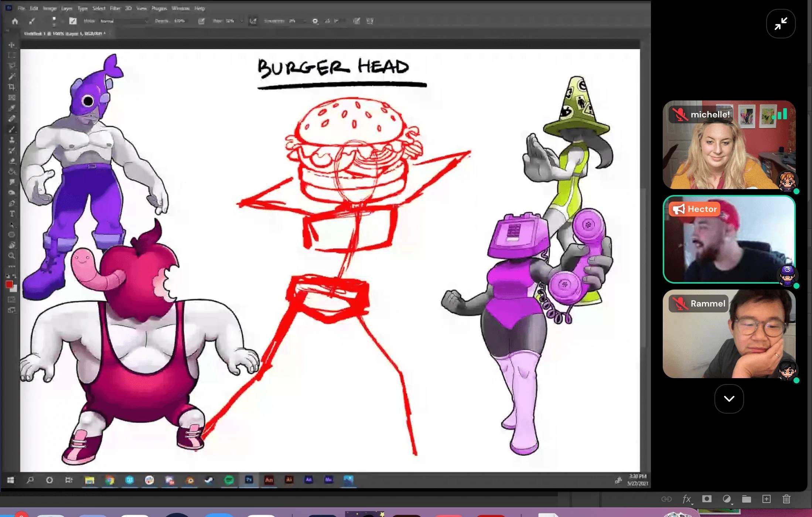Open Spotify from the taskbar
Screen dimensions: 812x517
pyautogui.click(x=229, y=480)
